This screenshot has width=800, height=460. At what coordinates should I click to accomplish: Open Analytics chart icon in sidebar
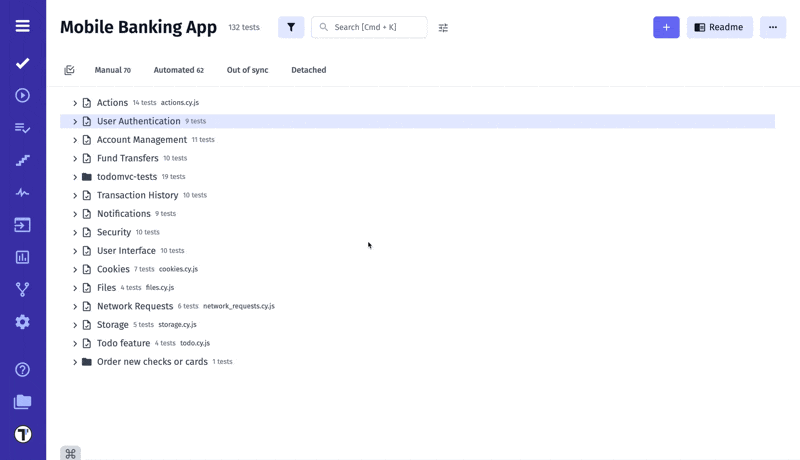22,257
